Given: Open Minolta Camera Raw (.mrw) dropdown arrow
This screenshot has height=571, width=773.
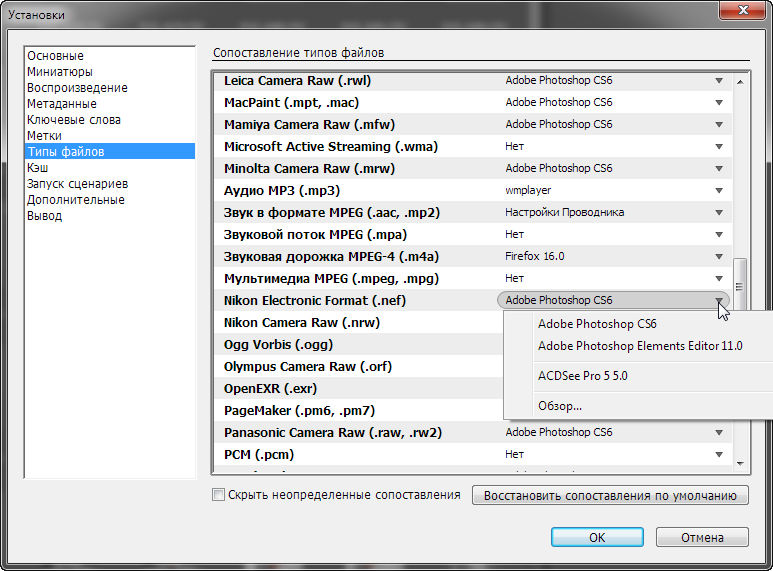Looking at the screenshot, I should pyautogui.click(x=719, y=169).
